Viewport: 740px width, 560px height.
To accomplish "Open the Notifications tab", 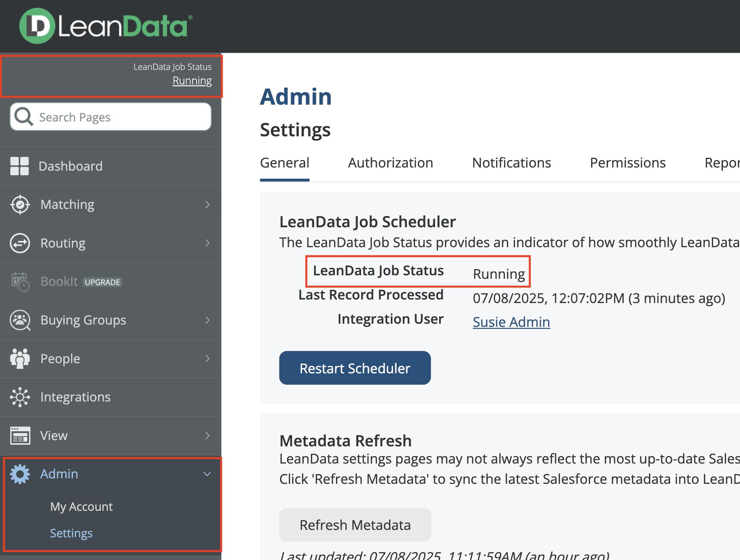I will click(511, 163).
